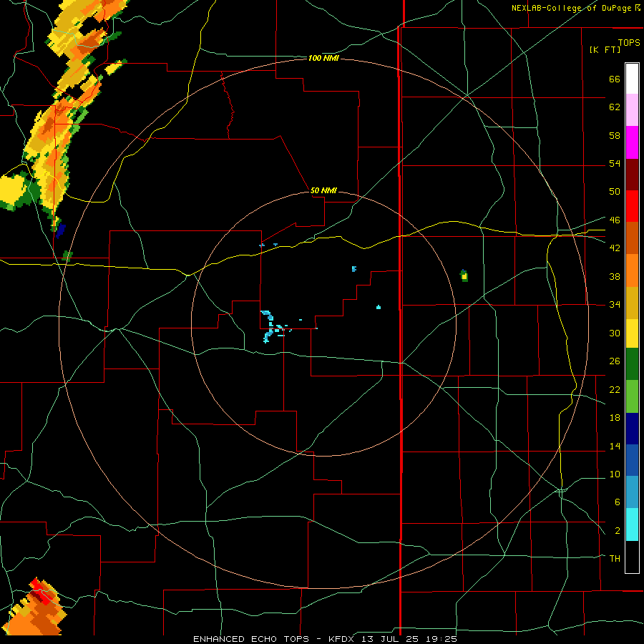Click the "30" legend value
Image resolution: width=644 pixels, height=644 pixels.
[x=615, y=333]
